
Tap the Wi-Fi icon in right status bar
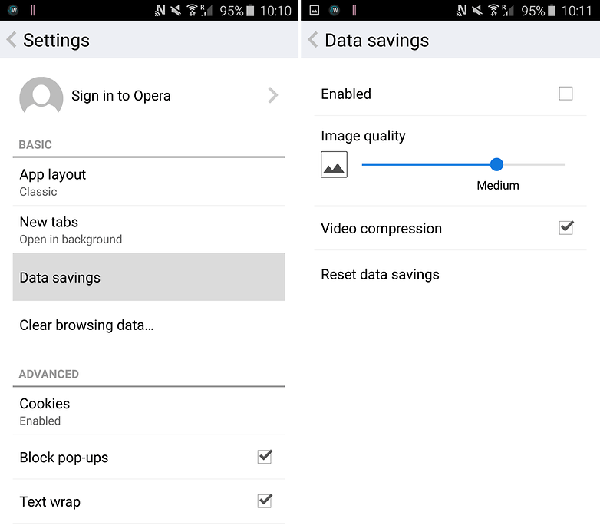[x=493, y=10]
